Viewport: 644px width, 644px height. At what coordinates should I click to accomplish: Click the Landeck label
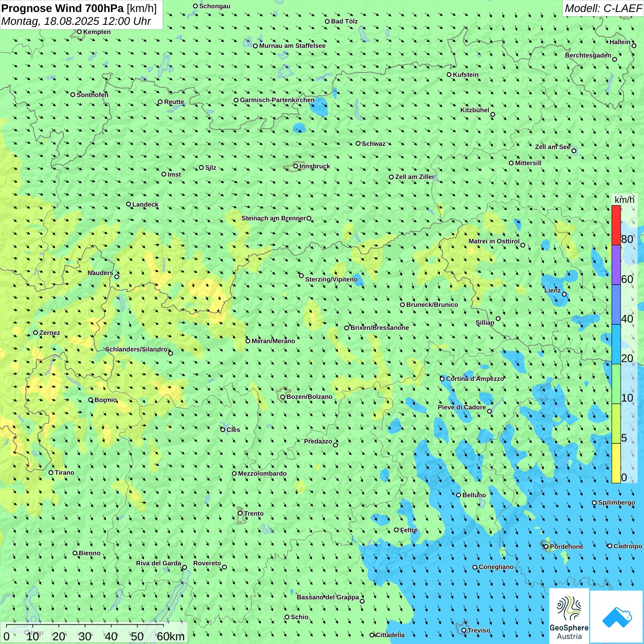pyautogui.click(x=145, y=204)
